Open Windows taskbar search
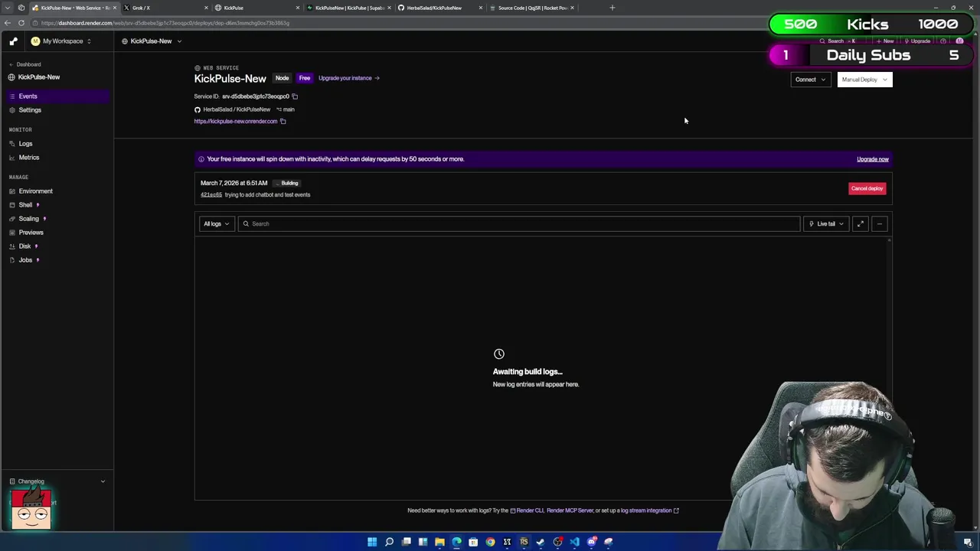The height and width of the screenshot is (551, 980). (x=389, y=542)
